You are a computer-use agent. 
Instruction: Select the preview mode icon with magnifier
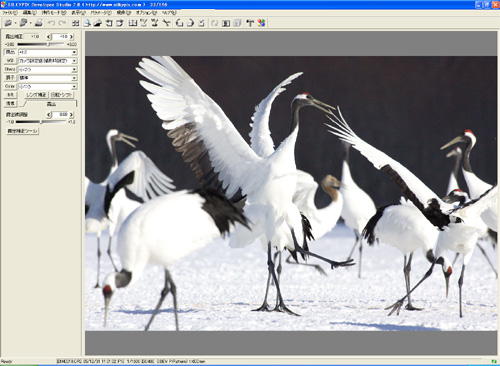tap(87, 23)
